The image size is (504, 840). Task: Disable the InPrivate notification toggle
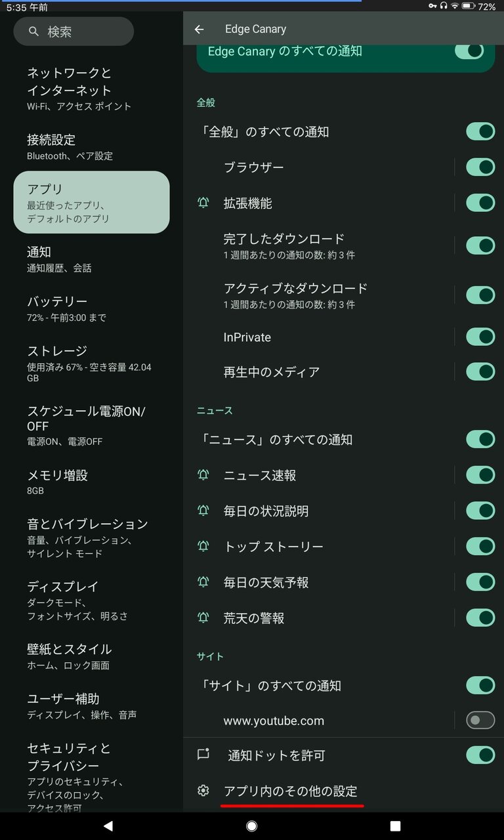[x=480, y=337]
